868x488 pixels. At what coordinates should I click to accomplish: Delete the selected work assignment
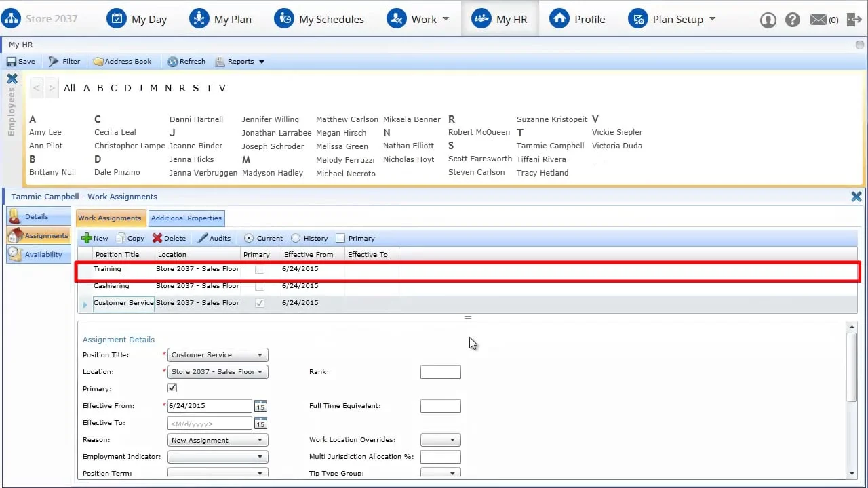coord(169,238)
